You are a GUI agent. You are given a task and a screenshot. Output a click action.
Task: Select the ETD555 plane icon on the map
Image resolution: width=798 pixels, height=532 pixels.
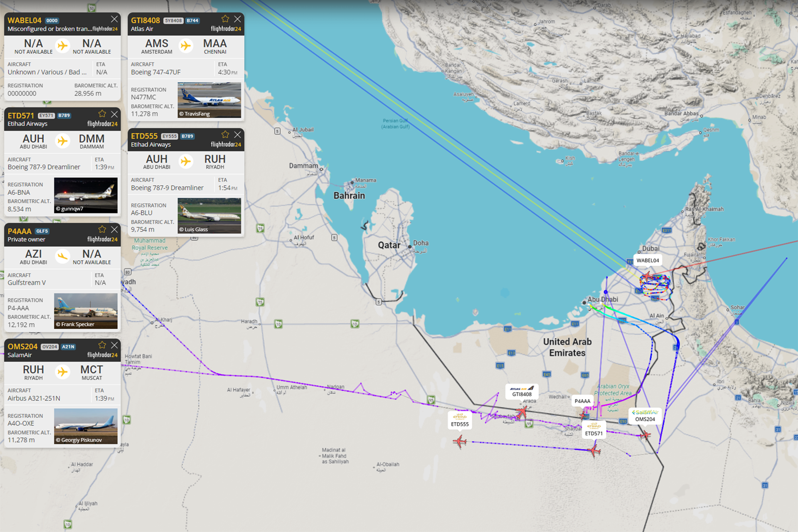coord(460,441)
